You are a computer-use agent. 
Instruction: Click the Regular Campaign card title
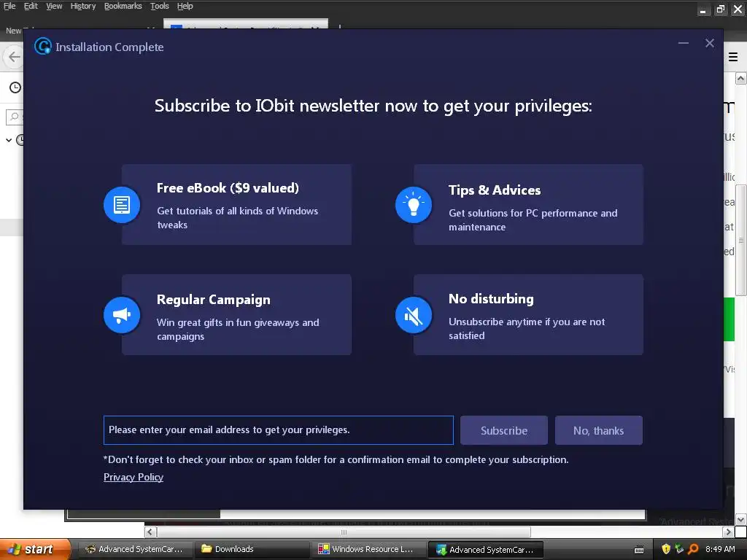214,300
